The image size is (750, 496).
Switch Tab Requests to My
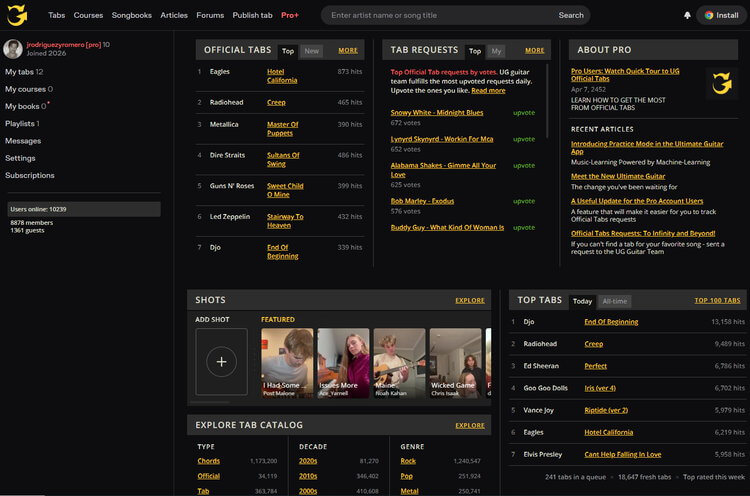click(496, 51)
